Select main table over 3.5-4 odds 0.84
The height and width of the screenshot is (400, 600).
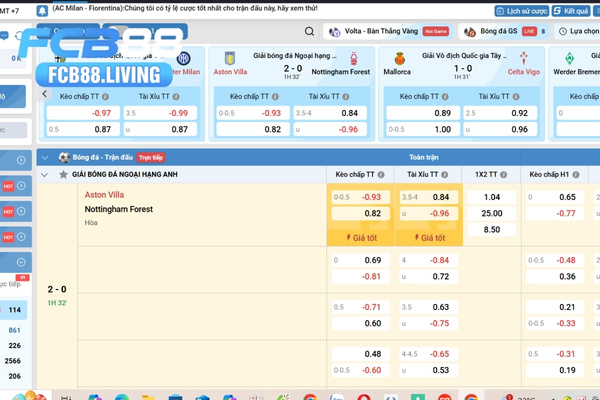point(429,197)
